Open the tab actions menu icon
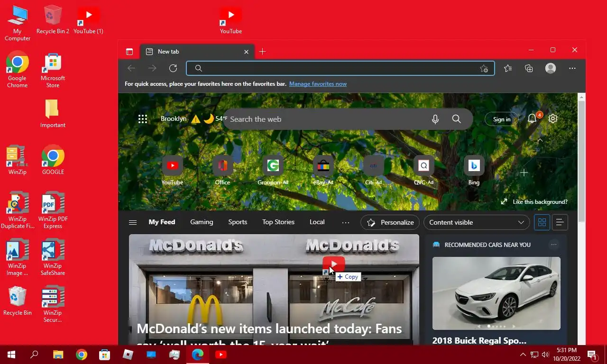The image size is (607, 364). 129,52
